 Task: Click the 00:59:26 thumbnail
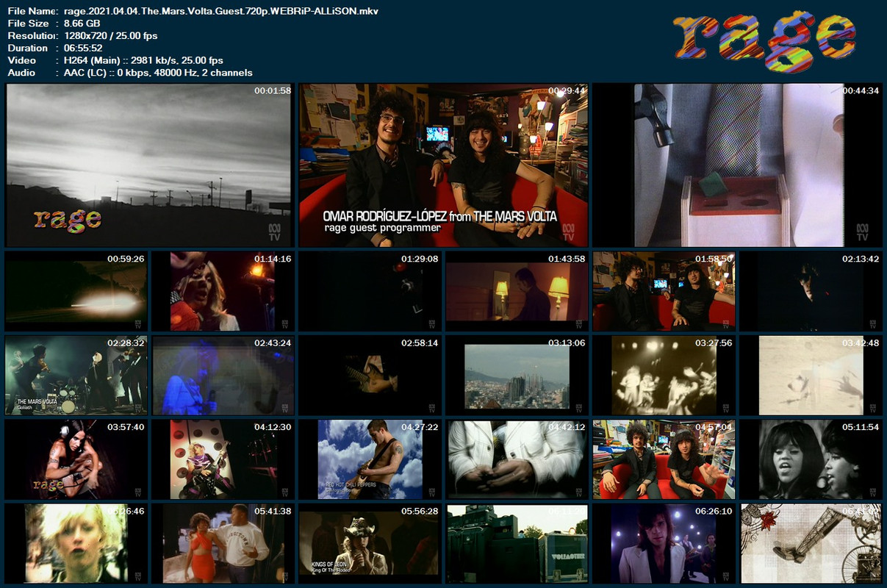tap(76, 291)
